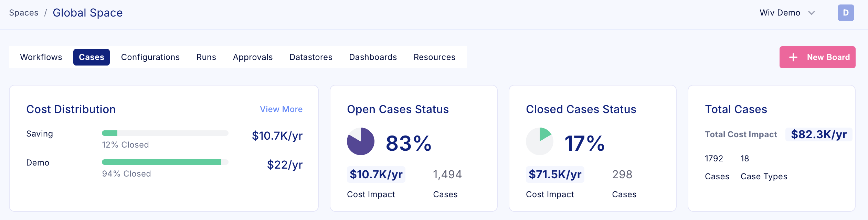
Task: Switch to the Approvals tab
Action: tap(253, 57)
